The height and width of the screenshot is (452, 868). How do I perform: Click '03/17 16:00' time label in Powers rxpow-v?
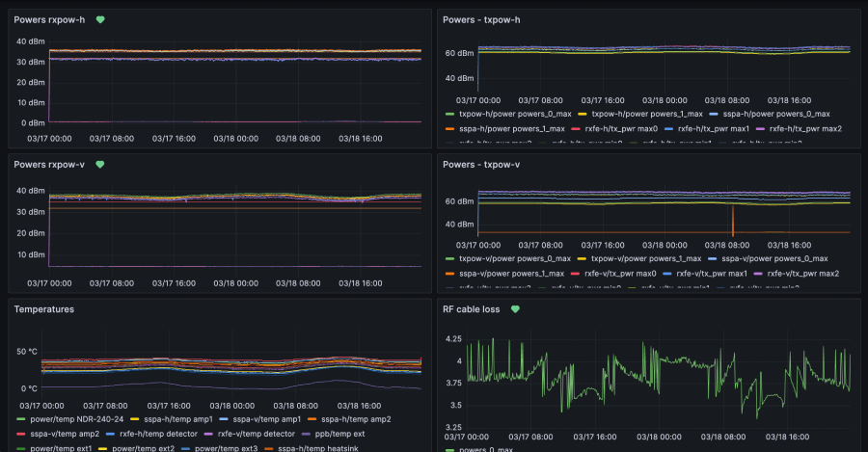coord(174,283)
